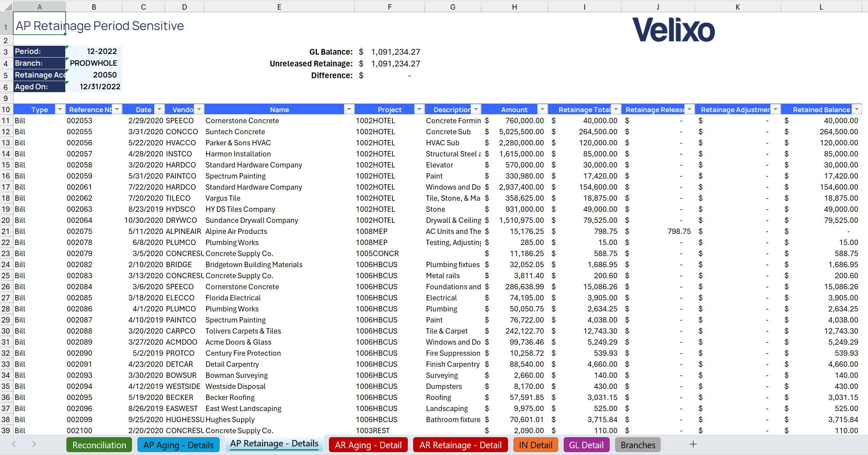The width and height of the screenshot is (868, 455).
Task: Open the Reference Nbr column filter dropdown
Action: [117, 109]
